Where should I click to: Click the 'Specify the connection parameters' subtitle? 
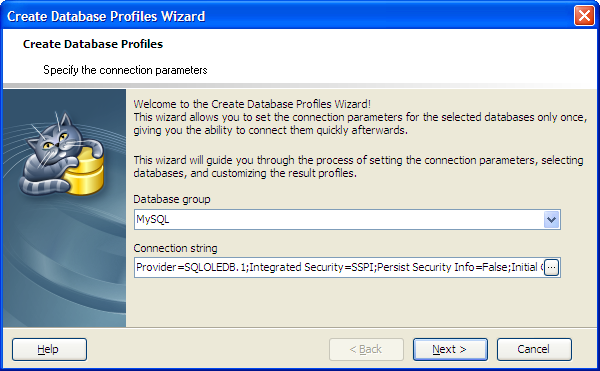[125, 70]
